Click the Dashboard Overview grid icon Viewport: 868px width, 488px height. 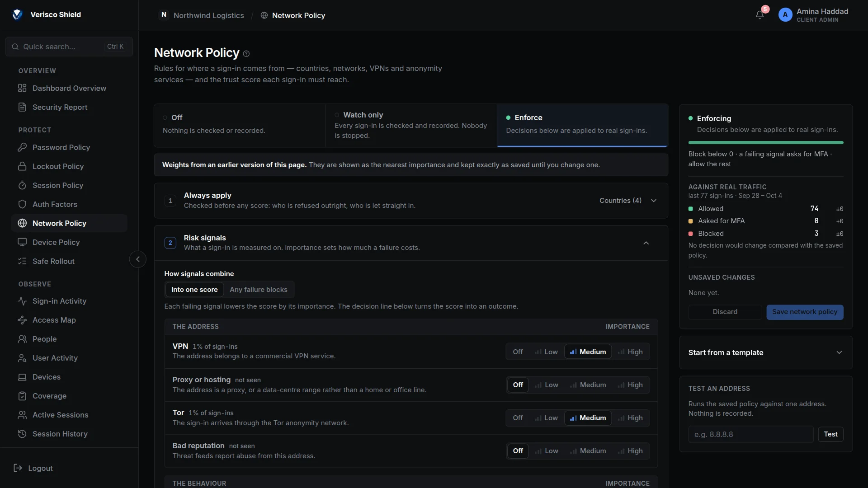[22, 88]
